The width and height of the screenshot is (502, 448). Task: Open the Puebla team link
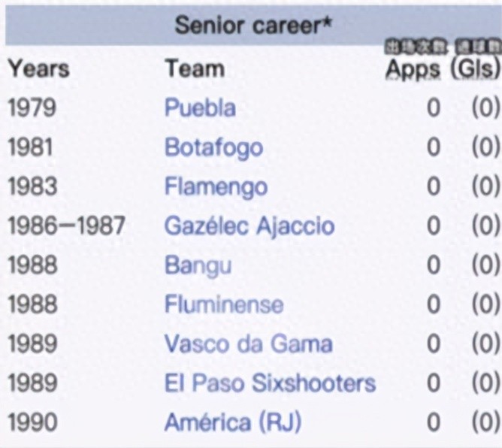[200, 107]
